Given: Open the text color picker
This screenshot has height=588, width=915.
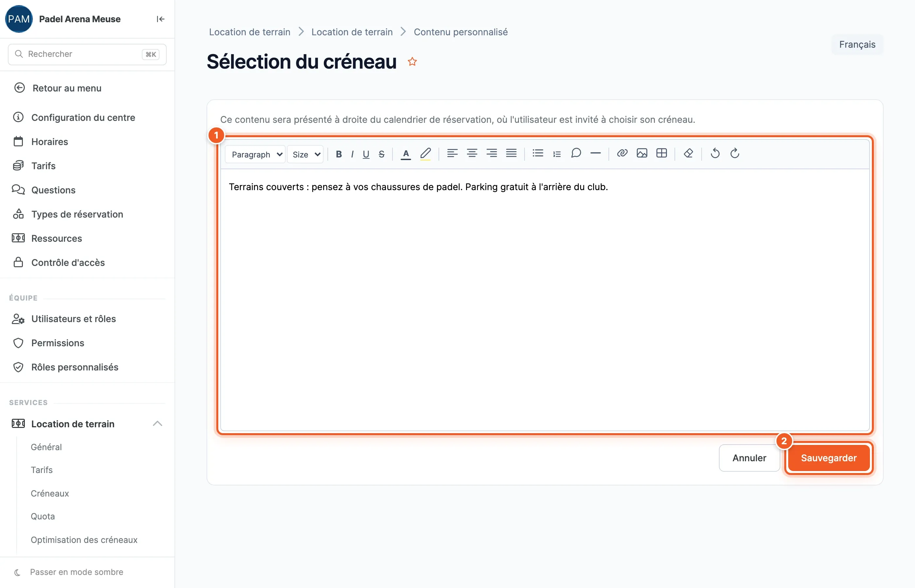Looking at the screenshot, I should coord(406,154).
